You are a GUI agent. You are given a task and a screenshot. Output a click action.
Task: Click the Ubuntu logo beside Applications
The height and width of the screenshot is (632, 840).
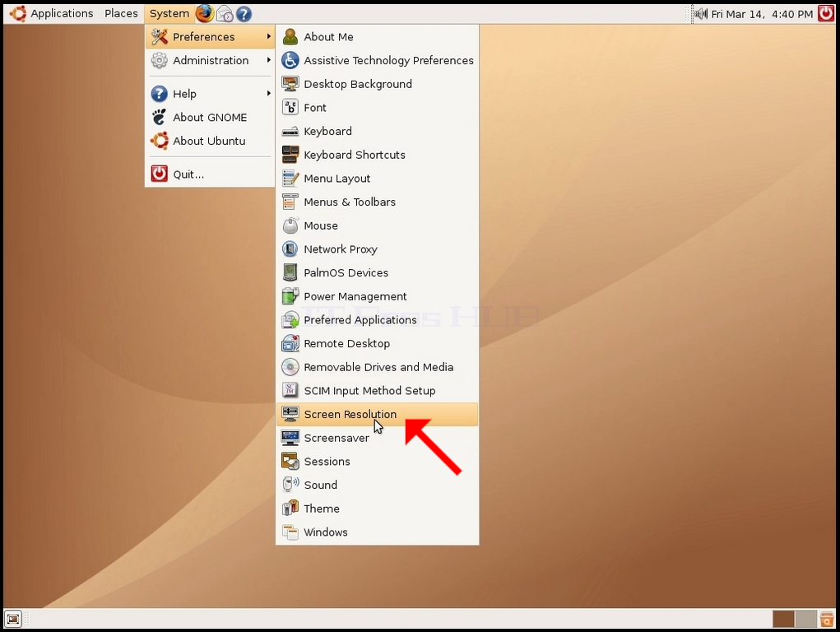(17, 13)
